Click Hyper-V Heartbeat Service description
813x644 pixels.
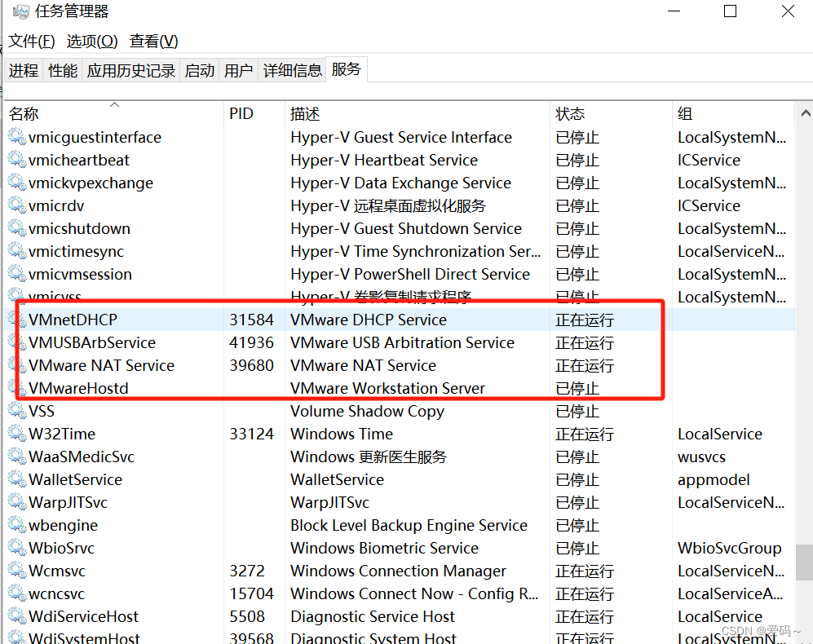384,160
